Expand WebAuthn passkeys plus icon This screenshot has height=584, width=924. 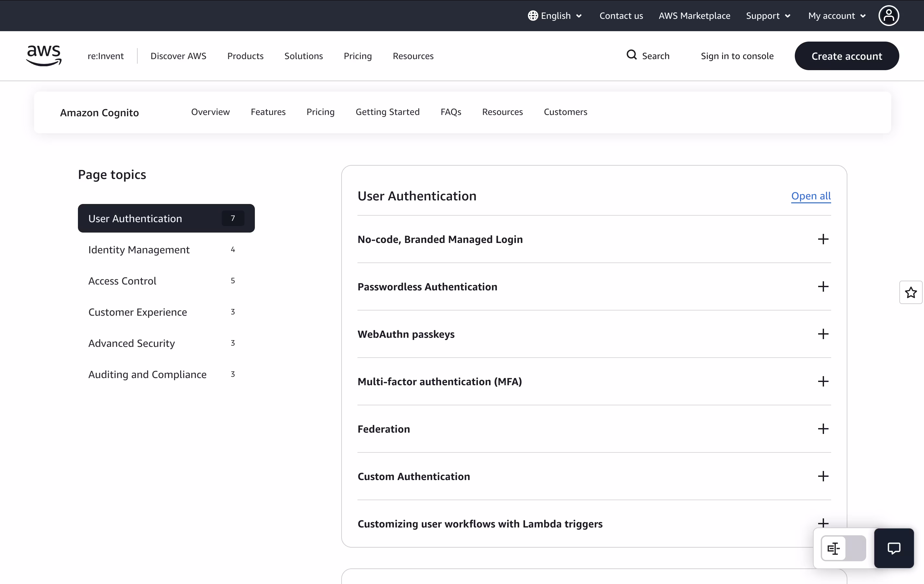tap(823, 334)
